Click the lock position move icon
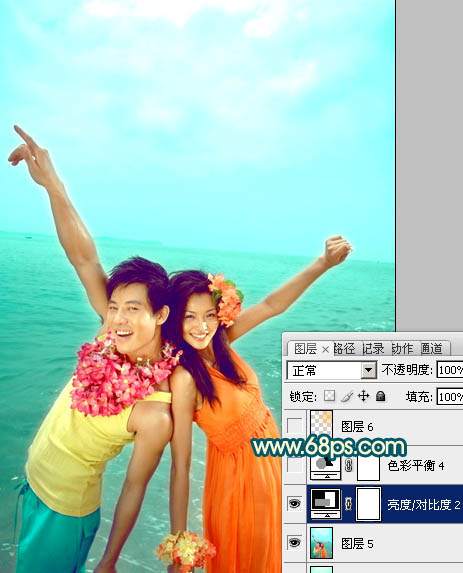Screen dimensions: 463x573 pyautogui.click(x=364, y=396)
